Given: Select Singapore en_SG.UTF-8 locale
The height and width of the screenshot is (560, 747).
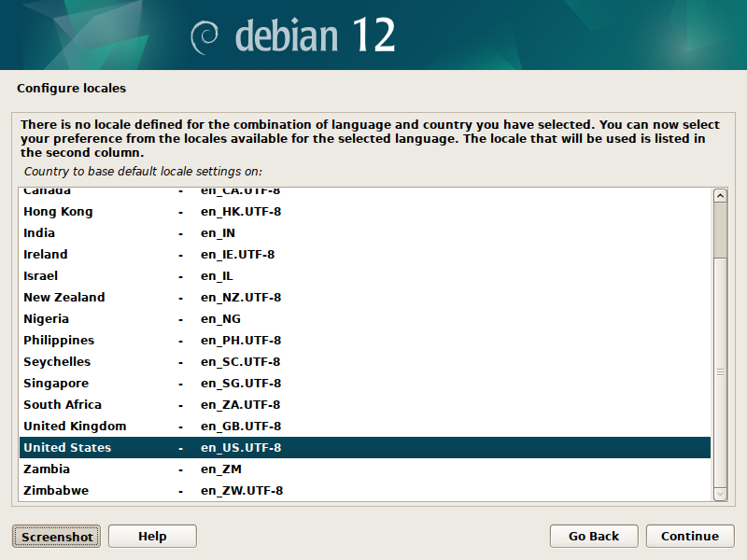Looking at the screenshot, I should pos(365,383).
